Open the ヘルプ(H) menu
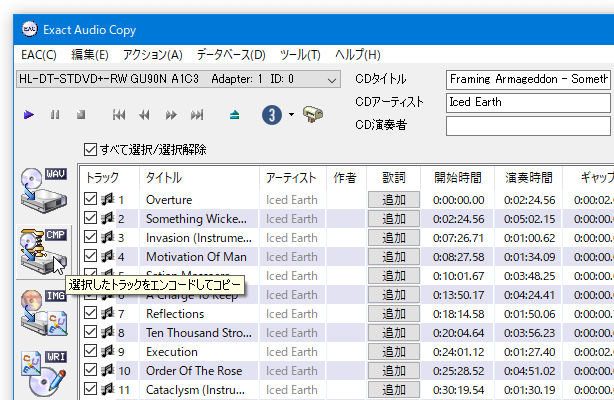Screen dimensions: 614x400 tap(358, 55)
